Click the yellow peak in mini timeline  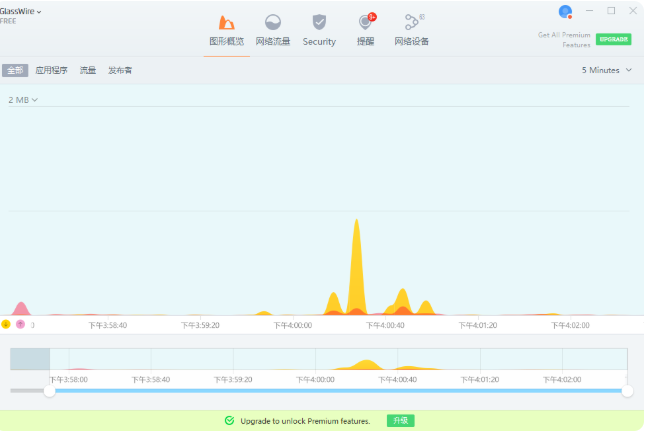click(365, 363)
